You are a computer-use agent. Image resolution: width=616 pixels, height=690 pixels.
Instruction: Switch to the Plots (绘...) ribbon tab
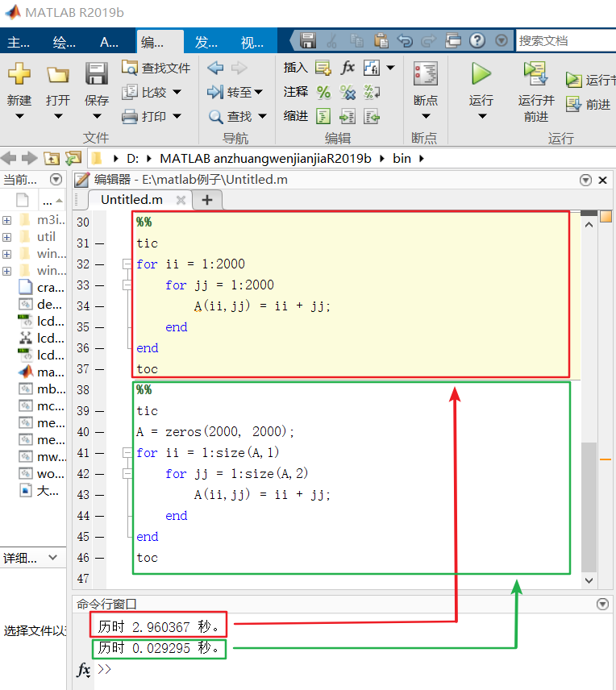pos(65,42)
